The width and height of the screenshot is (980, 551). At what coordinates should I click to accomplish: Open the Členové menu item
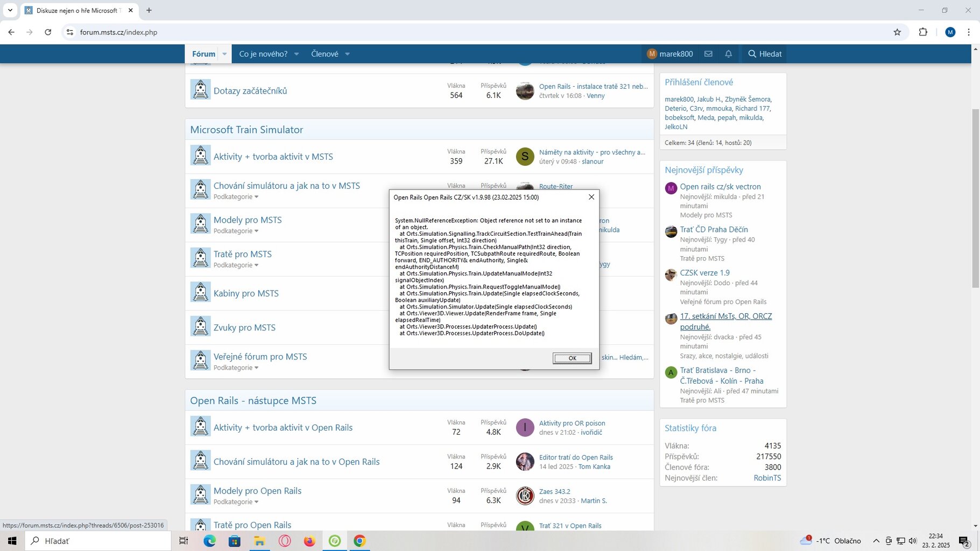(x=325, y=54)
